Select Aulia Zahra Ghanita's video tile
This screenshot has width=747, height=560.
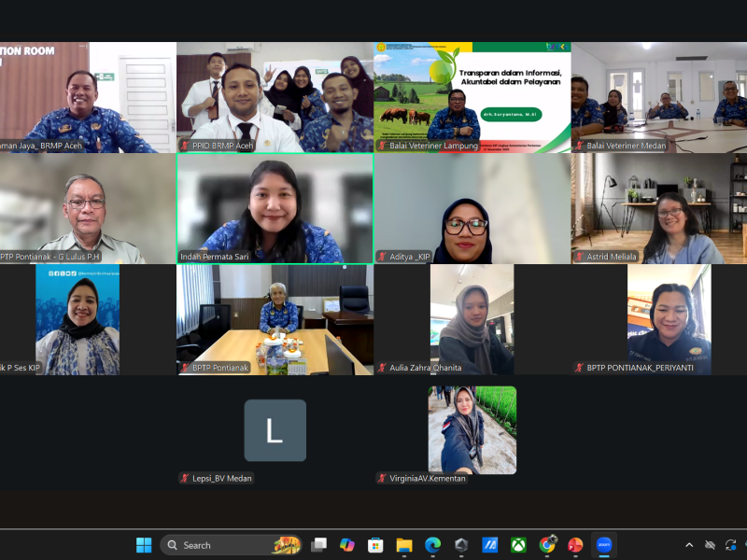tap(472, 317)
